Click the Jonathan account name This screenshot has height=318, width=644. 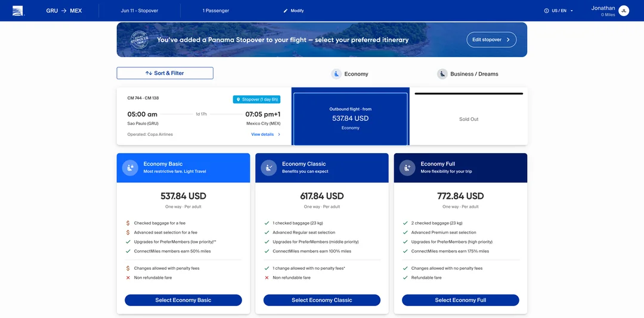click(603, 8)
